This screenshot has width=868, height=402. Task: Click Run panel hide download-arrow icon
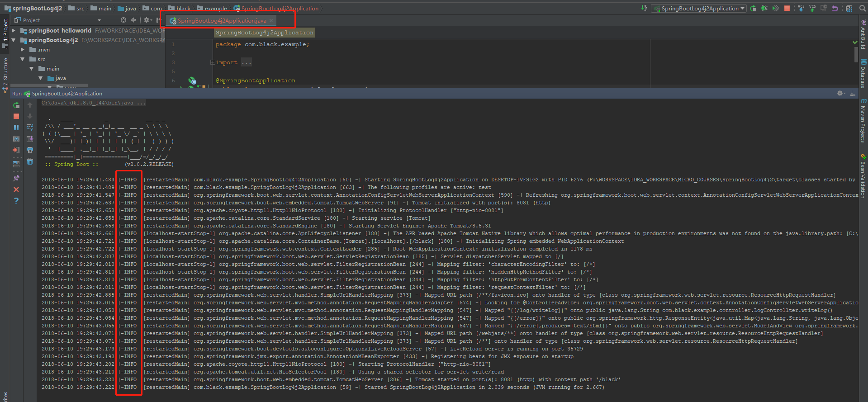(x=853, y=93)
